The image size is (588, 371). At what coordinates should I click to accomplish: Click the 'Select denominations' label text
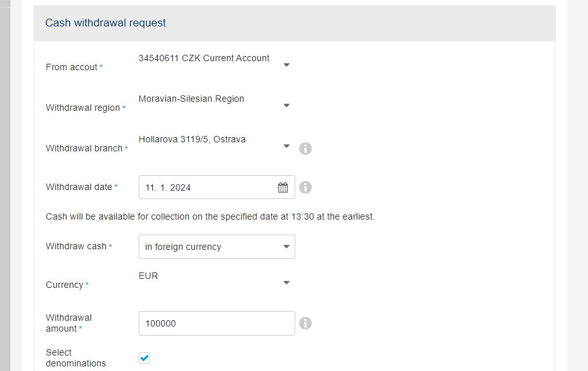75,358
